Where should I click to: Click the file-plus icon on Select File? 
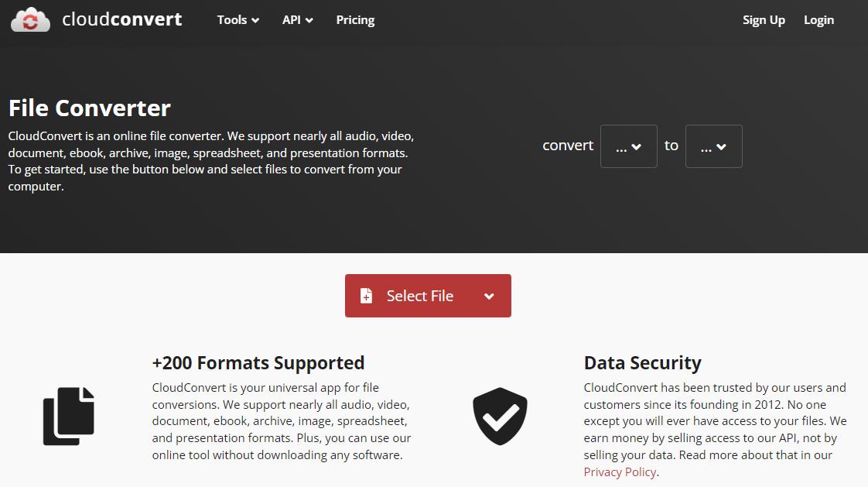click(x=366, y=296)
